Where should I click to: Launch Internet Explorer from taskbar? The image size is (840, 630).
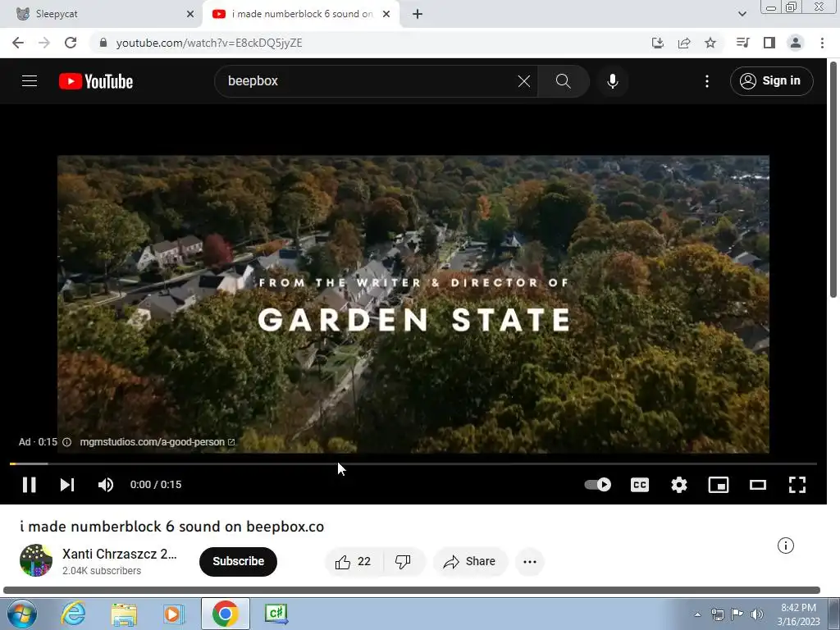click(72, 614)
